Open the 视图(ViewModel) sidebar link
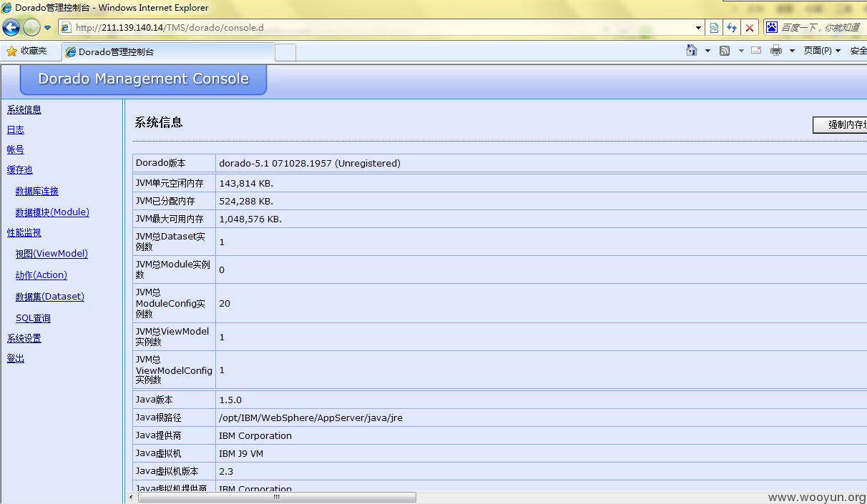The width and height of the screenshot is (867, 504). point(52,254)
